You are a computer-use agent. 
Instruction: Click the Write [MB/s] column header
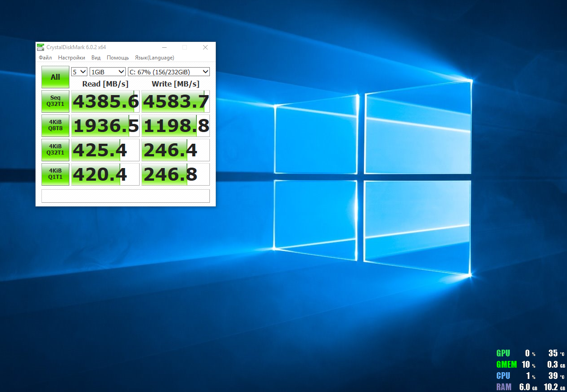(x=176, y=84)
